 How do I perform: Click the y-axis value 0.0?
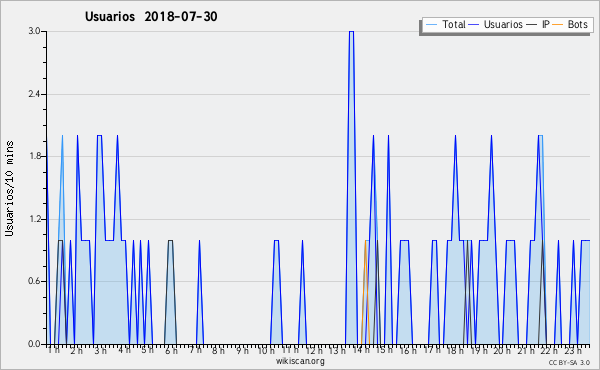(34, 344)
